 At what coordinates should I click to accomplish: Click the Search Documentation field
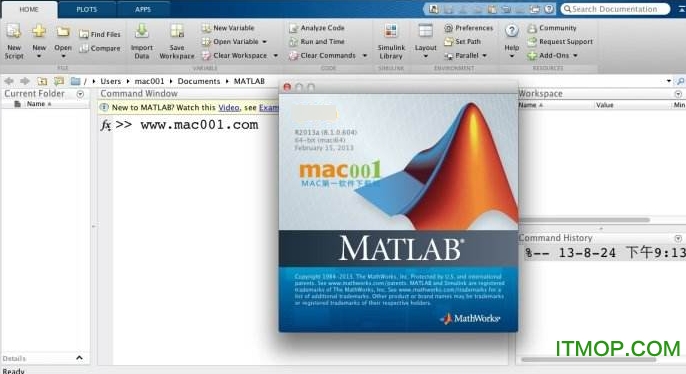point(615,9)
